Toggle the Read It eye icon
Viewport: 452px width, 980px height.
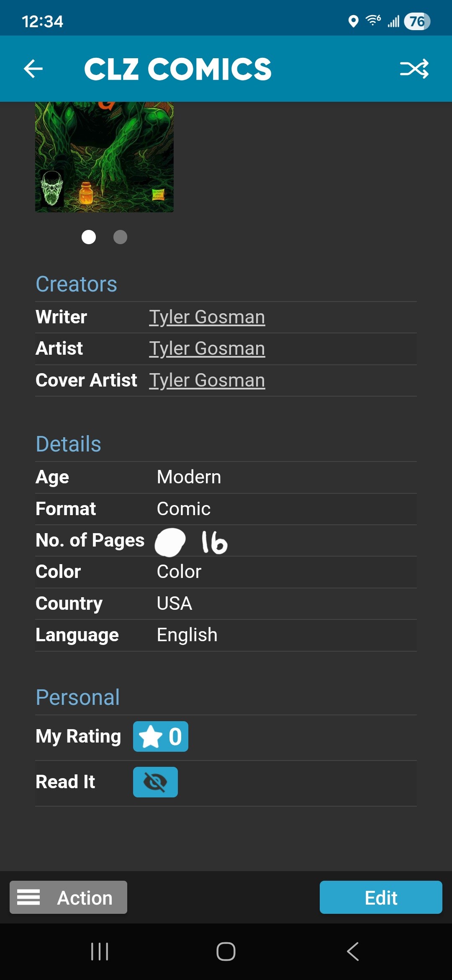click(155, 782)
